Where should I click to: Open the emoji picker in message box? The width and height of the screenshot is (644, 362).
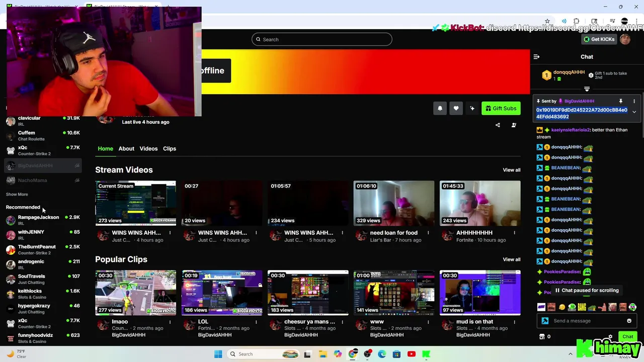pyautogui.click(x=629, y=321)
